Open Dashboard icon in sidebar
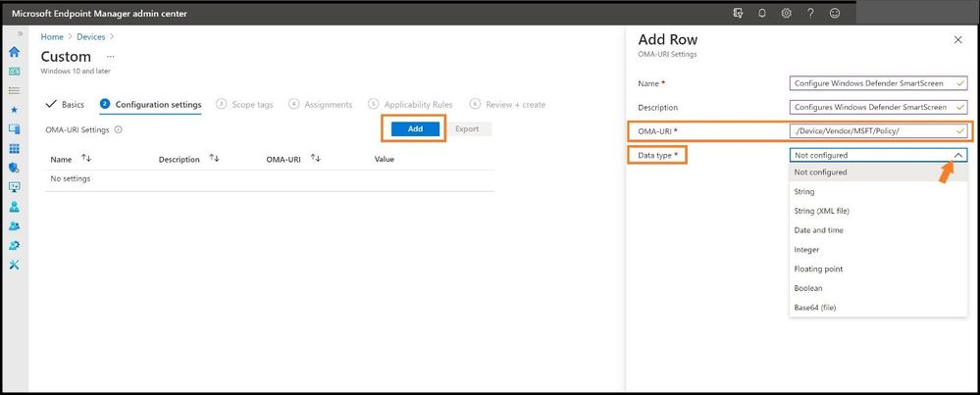Viewport: 980px width, 395px height. click(x=14, y=72)
